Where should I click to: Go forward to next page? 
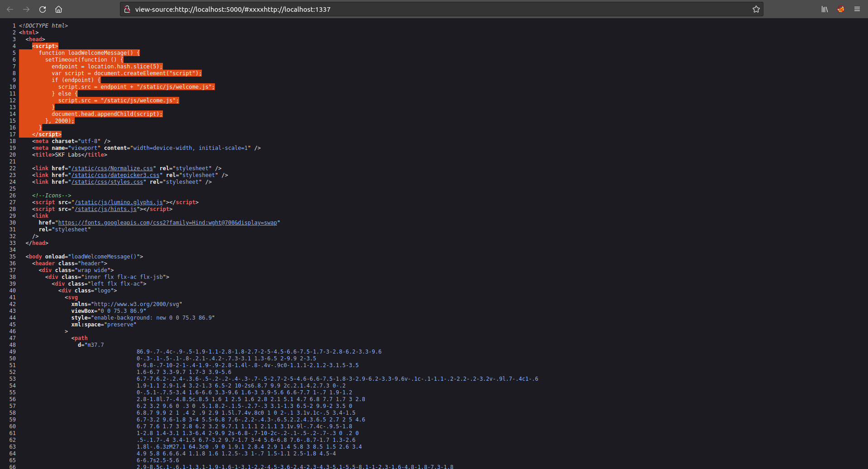(x=26, y=9)
